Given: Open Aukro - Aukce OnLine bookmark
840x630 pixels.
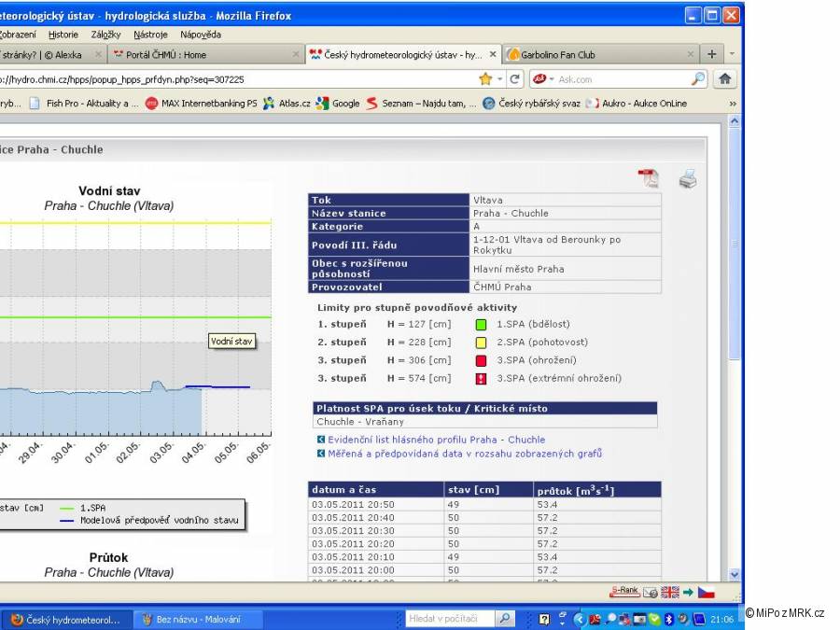Looking at the screenshot, I should coord(637,104).
